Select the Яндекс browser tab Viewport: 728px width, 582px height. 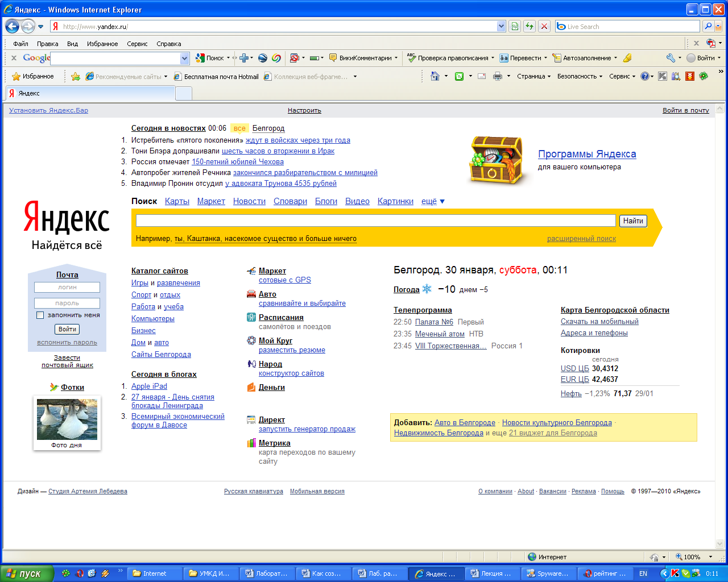[90, 93]
